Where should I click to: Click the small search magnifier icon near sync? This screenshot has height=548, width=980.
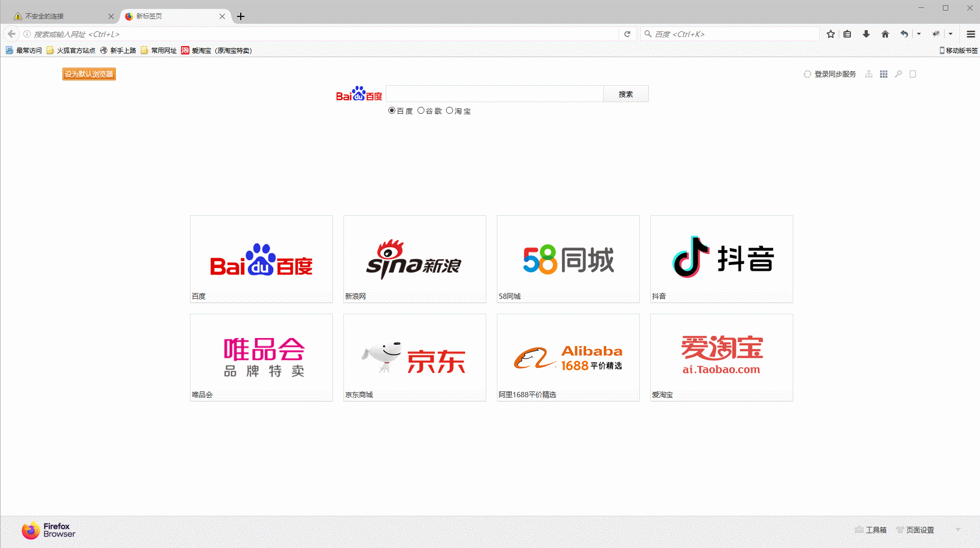click(899, 74)
